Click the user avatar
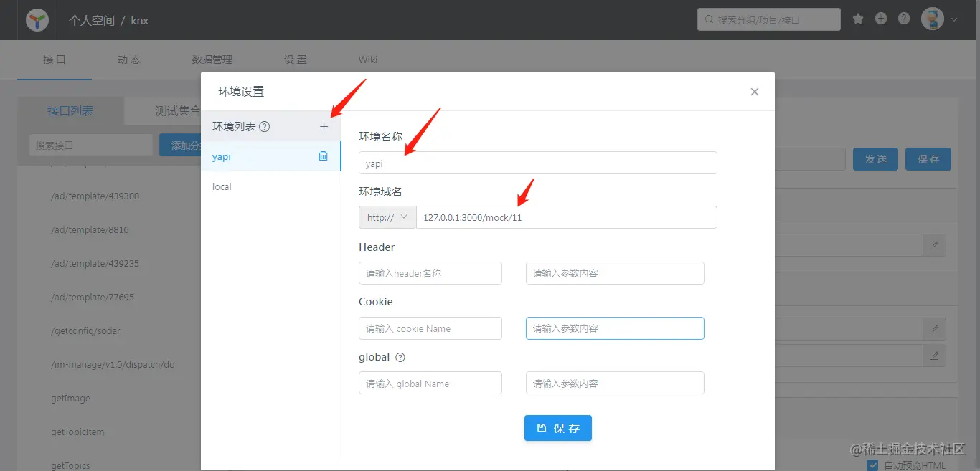This screenshot has width=980, height=471. 933,19
